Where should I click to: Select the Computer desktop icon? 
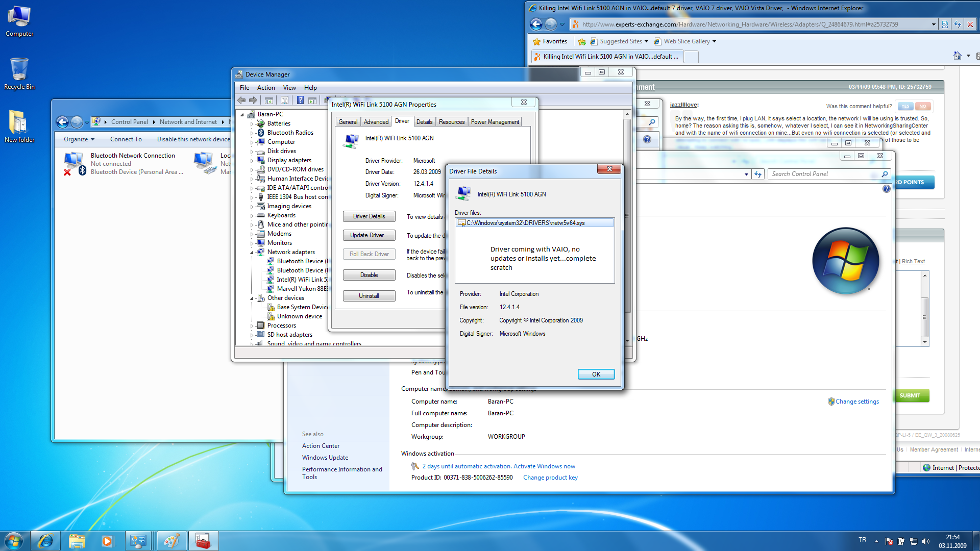pos(19,21)
